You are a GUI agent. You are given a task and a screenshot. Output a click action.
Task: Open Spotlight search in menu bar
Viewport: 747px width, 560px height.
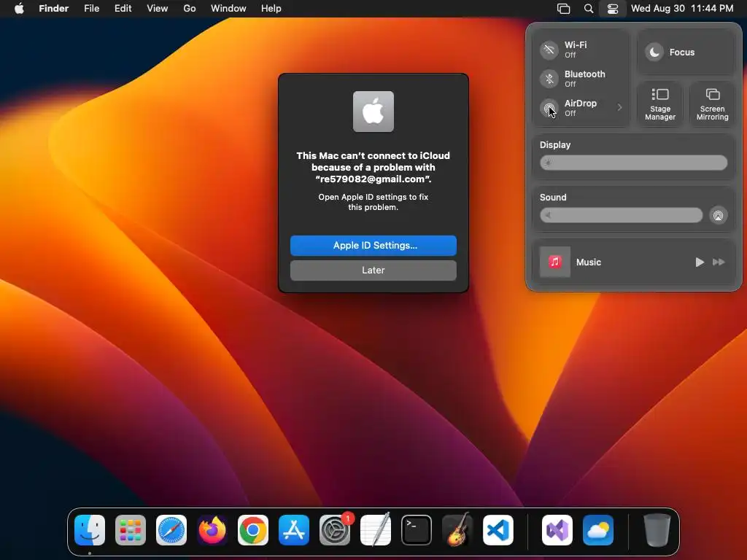(x=589, y=9)
